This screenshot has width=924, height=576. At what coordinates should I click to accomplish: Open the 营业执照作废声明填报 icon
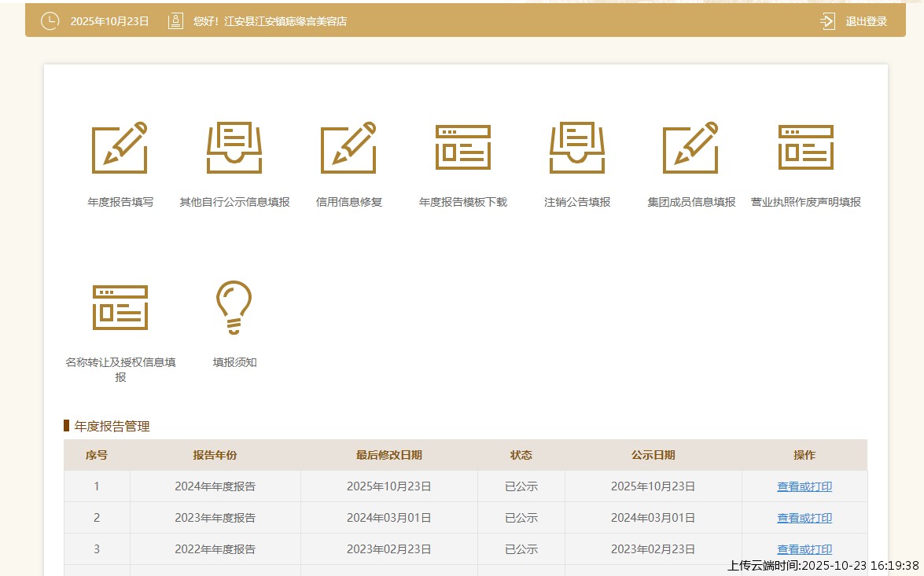click(x=805, y=148)
